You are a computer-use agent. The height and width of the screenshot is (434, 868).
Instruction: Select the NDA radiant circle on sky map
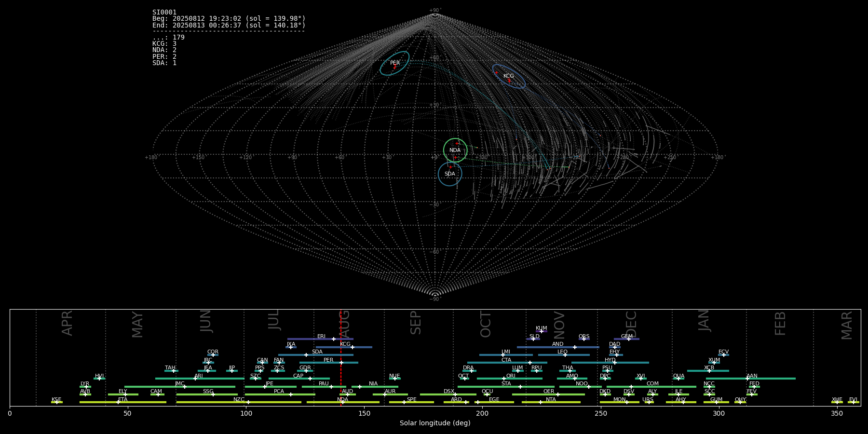(455, 150)
